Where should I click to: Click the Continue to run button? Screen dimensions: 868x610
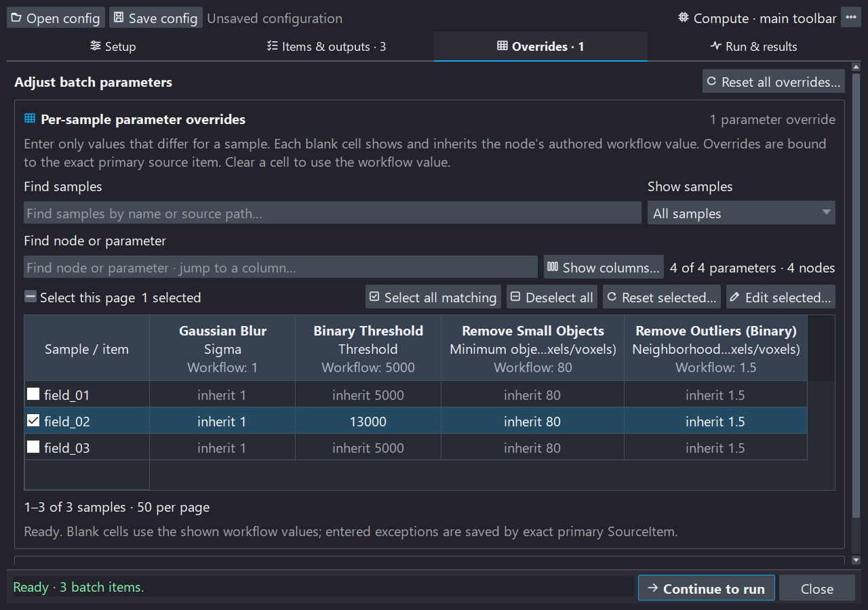706,588
